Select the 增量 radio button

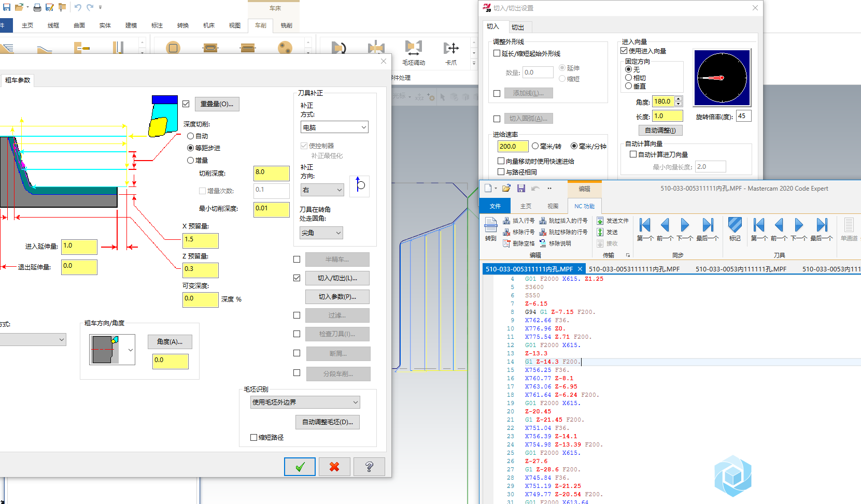click(x=191, y=160)
